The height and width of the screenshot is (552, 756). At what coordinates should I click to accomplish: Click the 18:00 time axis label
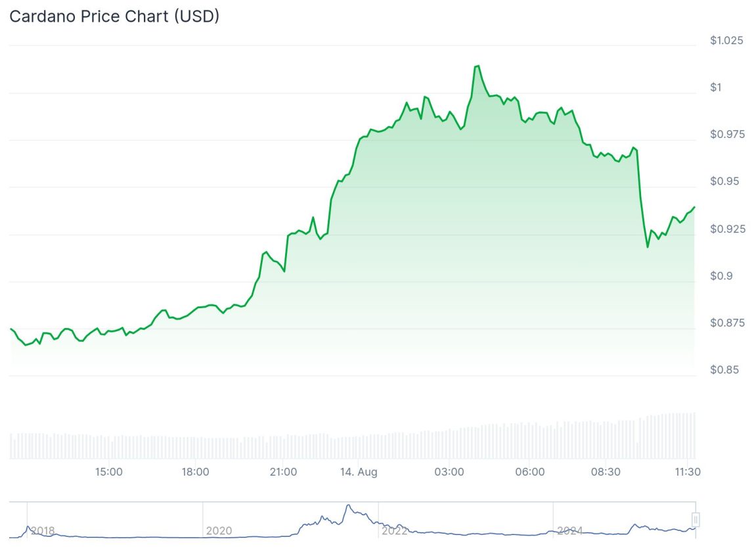click(195, 472)
